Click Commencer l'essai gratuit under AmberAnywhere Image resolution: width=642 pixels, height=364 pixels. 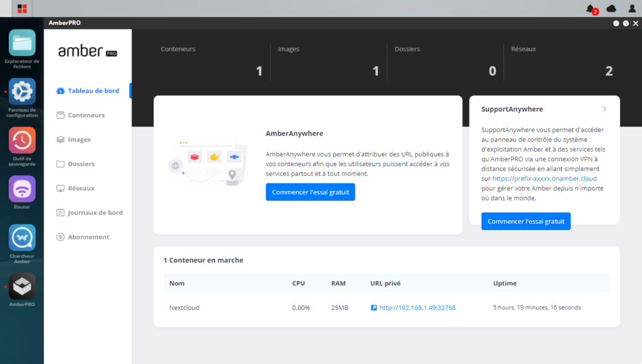310,192
